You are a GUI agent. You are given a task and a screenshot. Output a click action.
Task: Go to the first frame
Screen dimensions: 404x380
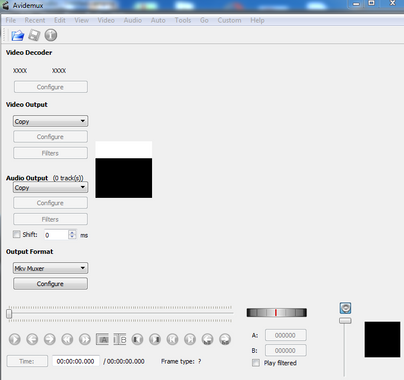click(172, 339)
